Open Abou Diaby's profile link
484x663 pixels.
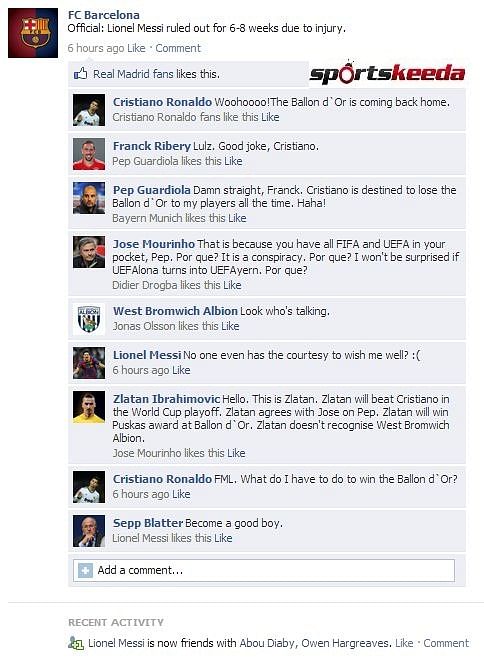(x=267, y=643)
